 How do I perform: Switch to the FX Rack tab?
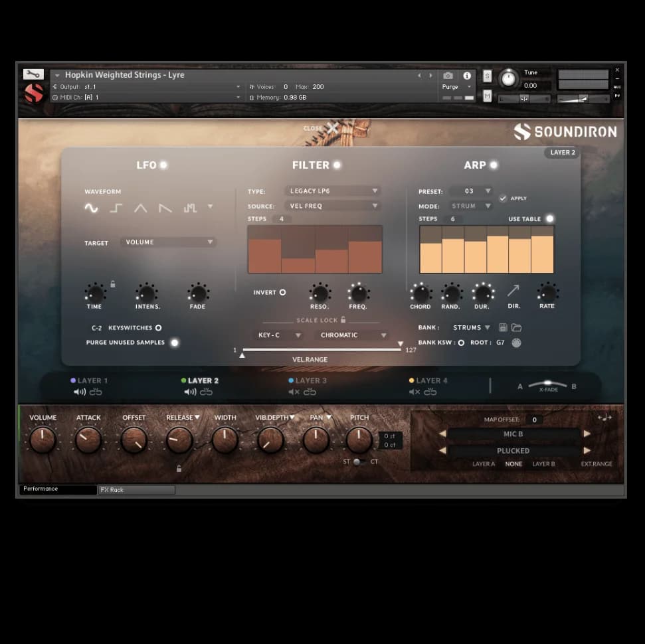coord(136,490)
